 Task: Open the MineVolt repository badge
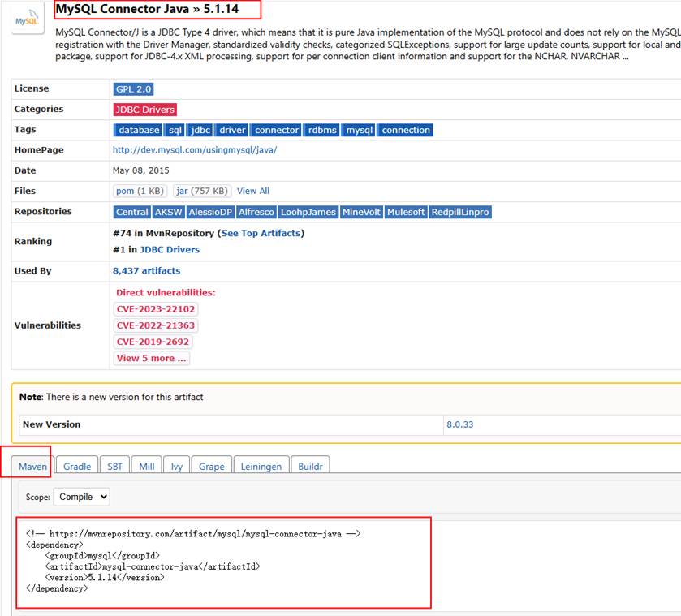click(361, 212)
